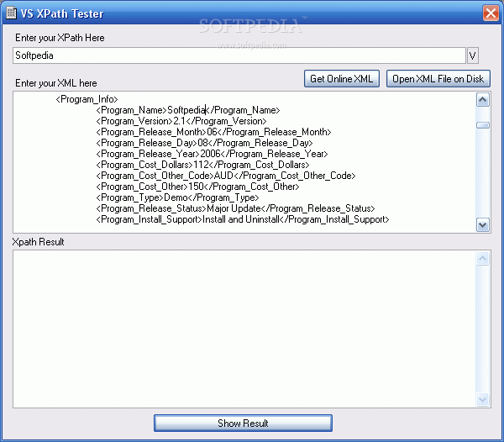
Task: Click the Program_Release_Year 2006 line
Action: point(213,154)
